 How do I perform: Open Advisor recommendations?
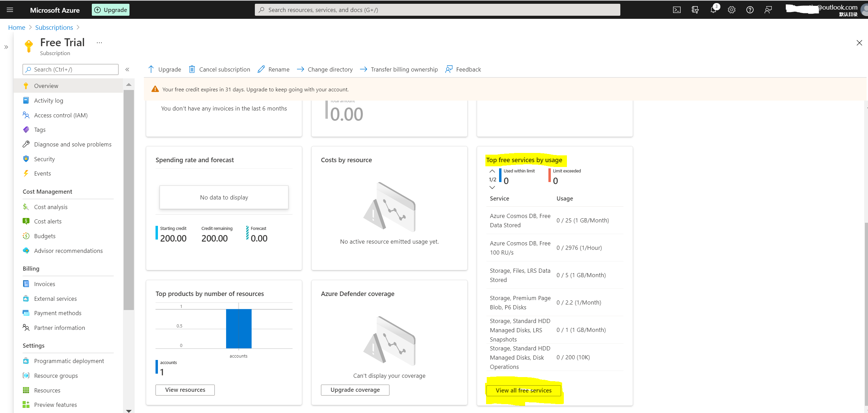tap(69, 251)
